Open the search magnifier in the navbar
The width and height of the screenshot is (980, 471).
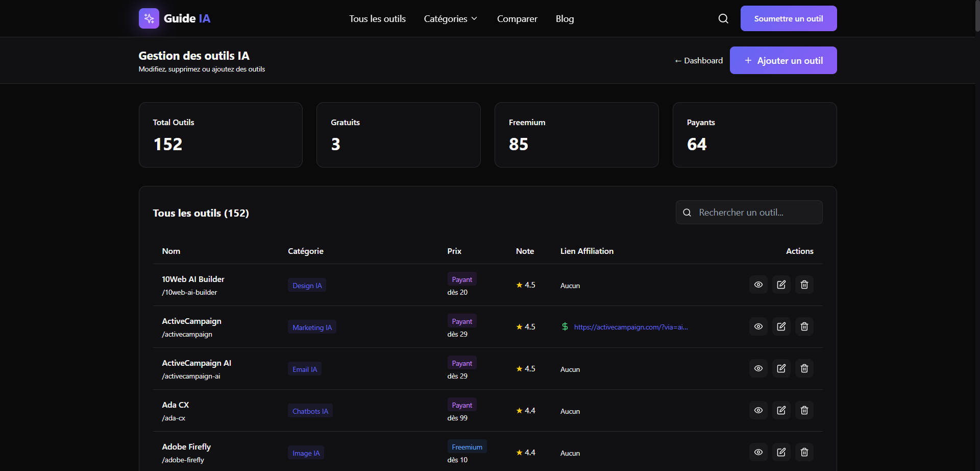[723, 18]
